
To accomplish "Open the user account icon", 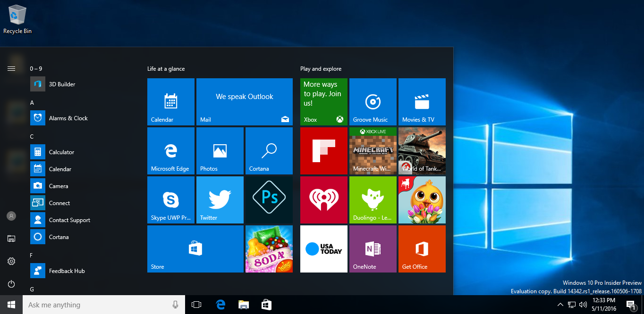I will tap(11, 216).
